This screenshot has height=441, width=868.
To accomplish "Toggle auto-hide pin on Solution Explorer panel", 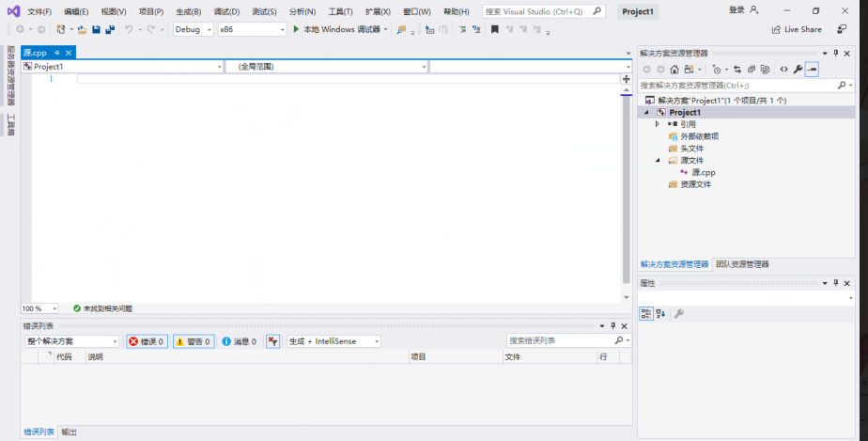I will [x=836, y=54].
